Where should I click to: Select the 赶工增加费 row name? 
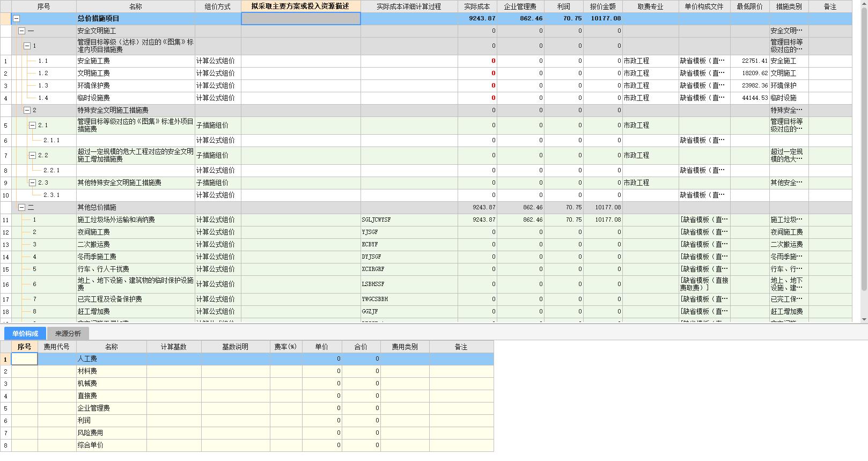pos(94,312)
